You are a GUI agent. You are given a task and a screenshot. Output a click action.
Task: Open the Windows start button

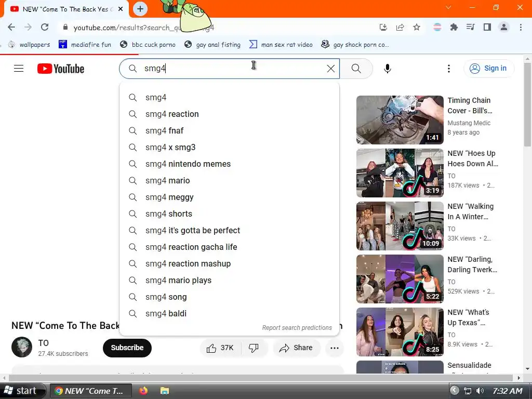[x=22, y=391]
